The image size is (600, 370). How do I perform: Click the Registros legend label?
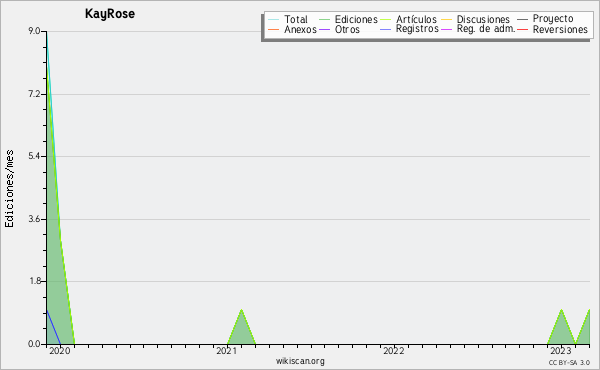(x=417, y=29)
